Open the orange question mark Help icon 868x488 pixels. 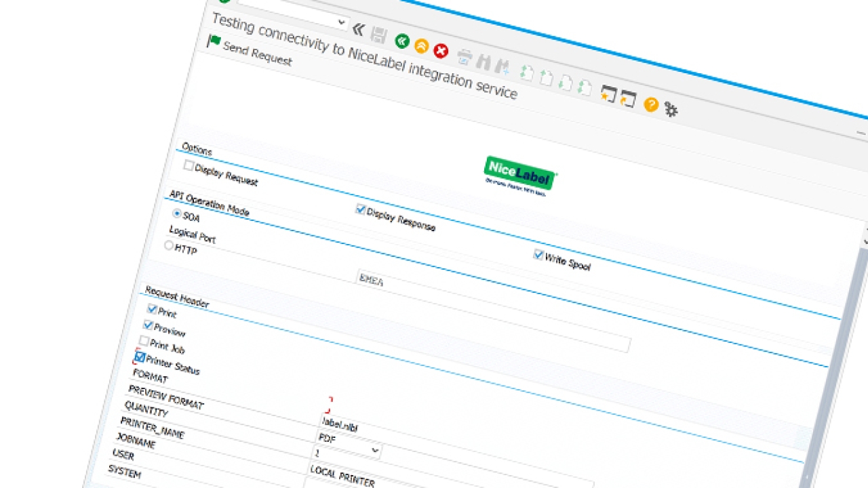[x=651, y=104]
